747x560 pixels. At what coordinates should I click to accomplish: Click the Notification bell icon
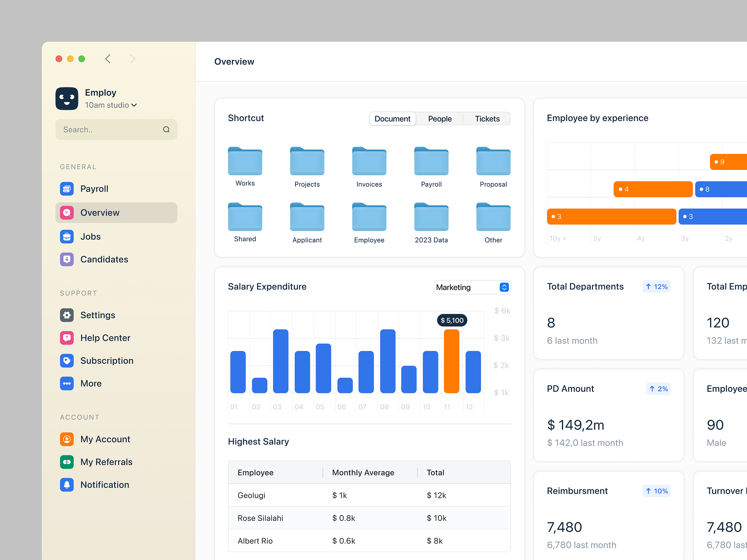tap(67, 485)
